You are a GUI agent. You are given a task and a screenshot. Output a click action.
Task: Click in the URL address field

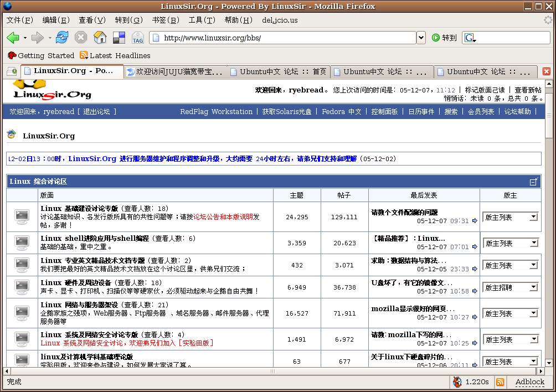point(284,38)
